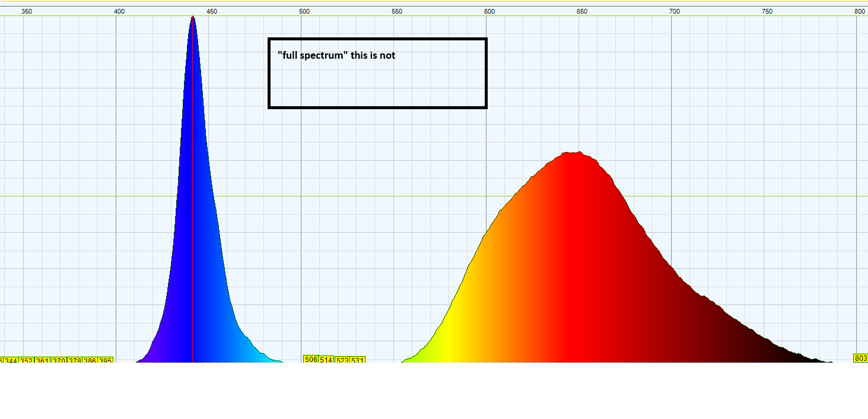Select the 514 wavelength marker label
Viewport: 868px width, 419px height.
(326, 360)
